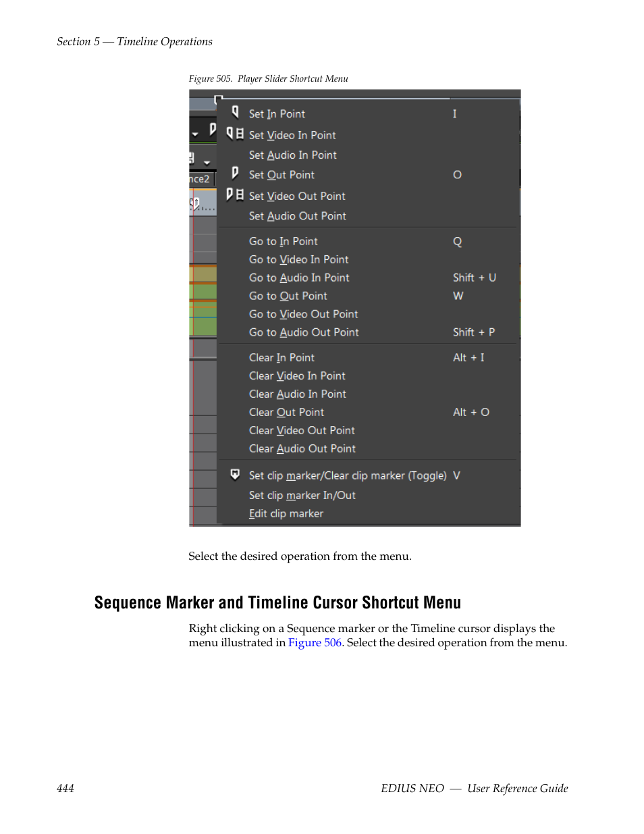Choose Go to Out Point
Image resolution: width=644 pixels, height=834 pixels.
pos(288,296)
